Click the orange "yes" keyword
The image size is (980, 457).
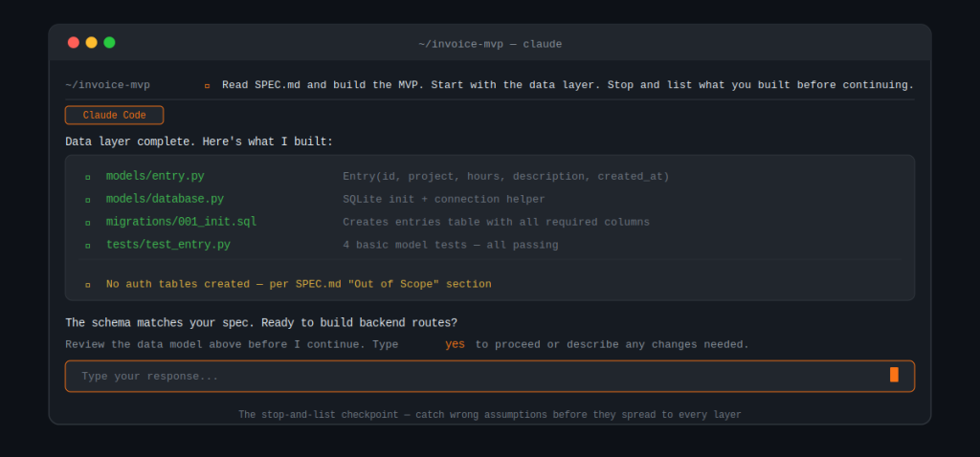click(x=455, y=344)
